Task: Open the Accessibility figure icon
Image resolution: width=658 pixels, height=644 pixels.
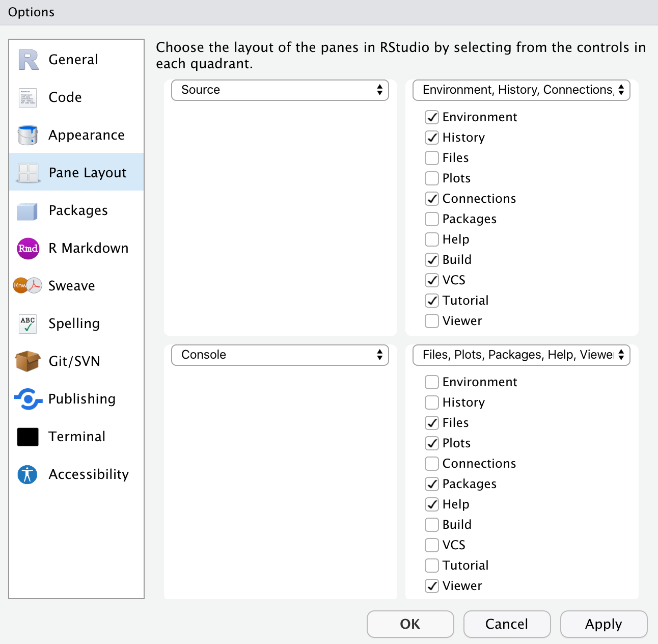Action: click(28, 474)
